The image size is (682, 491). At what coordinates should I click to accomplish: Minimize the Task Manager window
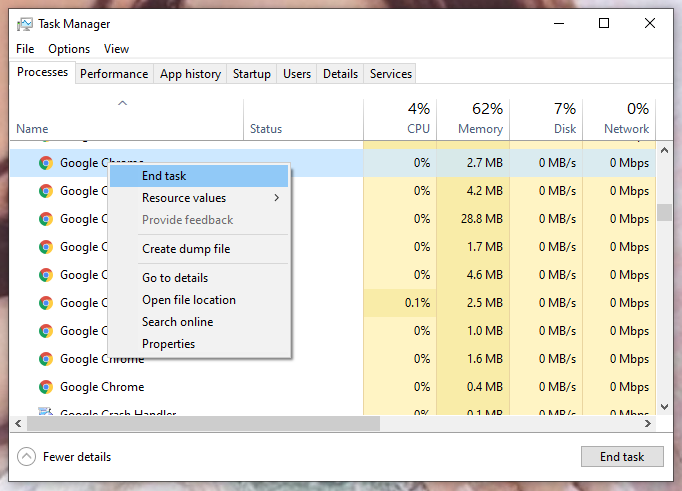[x=559, y=23]
